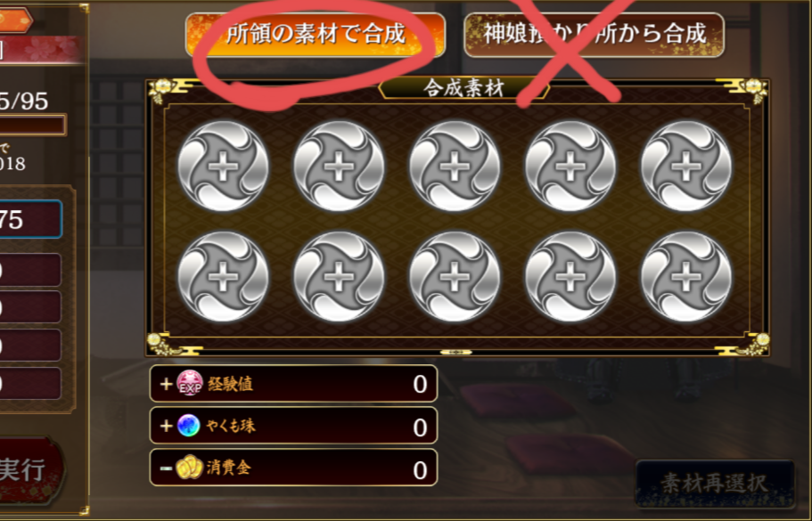The width and height of the screenshot is (812, 521).
Task: Open fourth top-row material slot
Action: click(x=570, y=166)
